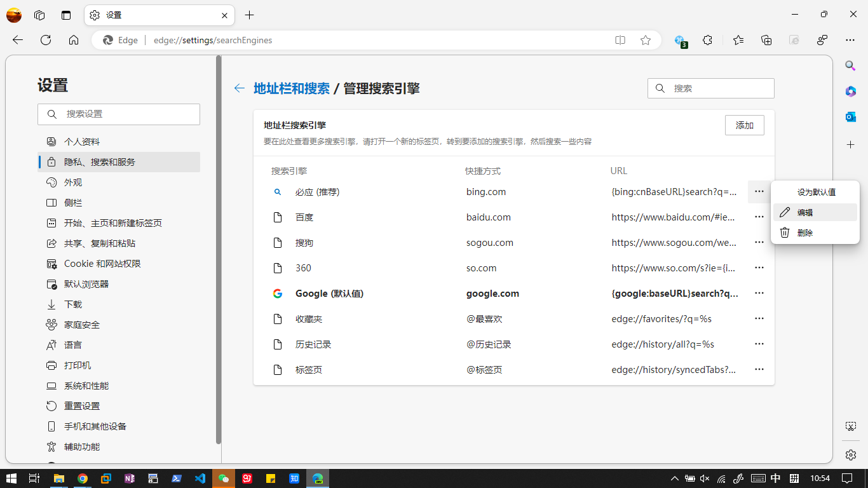Image resolution: width=868 pixels, height=488 pixels.
Task: Open 共享、复制和粘贴 section
Action: point(119,243)
